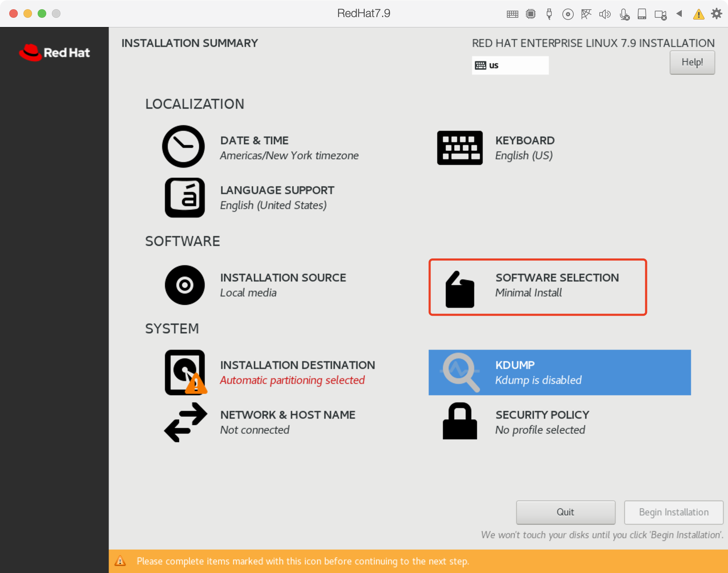Click the Installation Source disc icon
The height and width of the screenshot is (573, 728).
click(x=184, y=285)
